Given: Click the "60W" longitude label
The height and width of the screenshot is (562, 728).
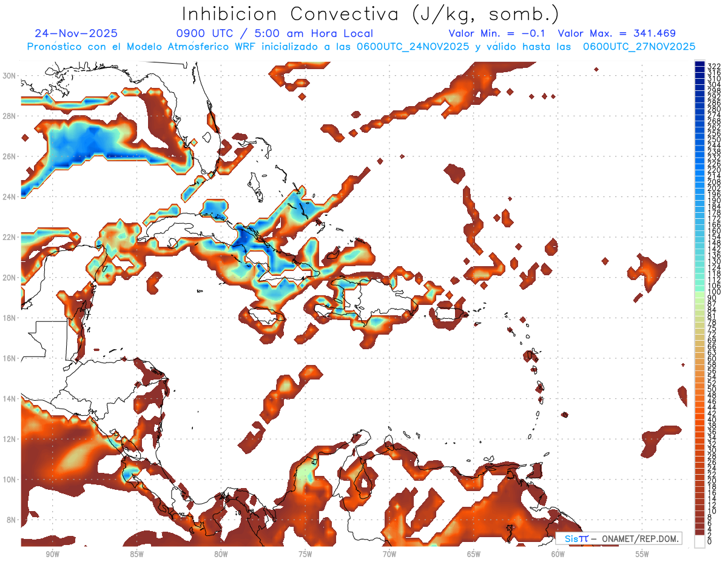Looking at the screenshot, I should pyautogui.click(x=558, y=554).
